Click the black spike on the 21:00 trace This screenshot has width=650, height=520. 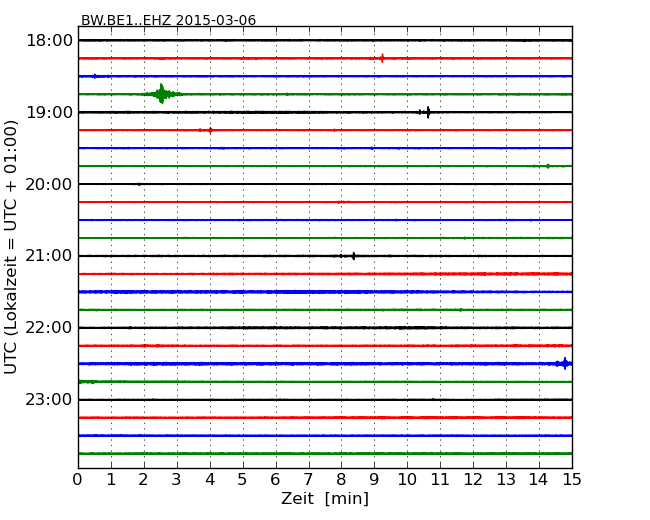pyautogui.click(x=353, y=256)
